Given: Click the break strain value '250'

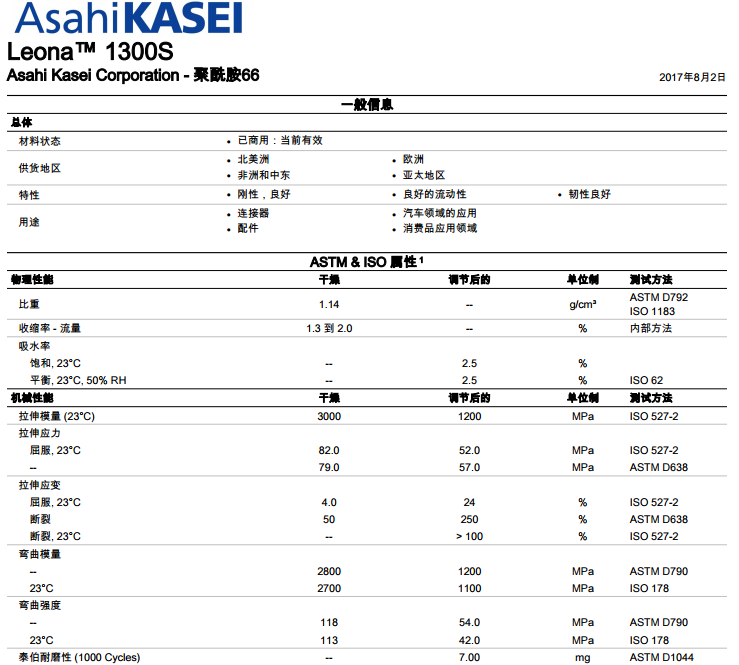Looking at the screenshot, I should pos(469,519).
